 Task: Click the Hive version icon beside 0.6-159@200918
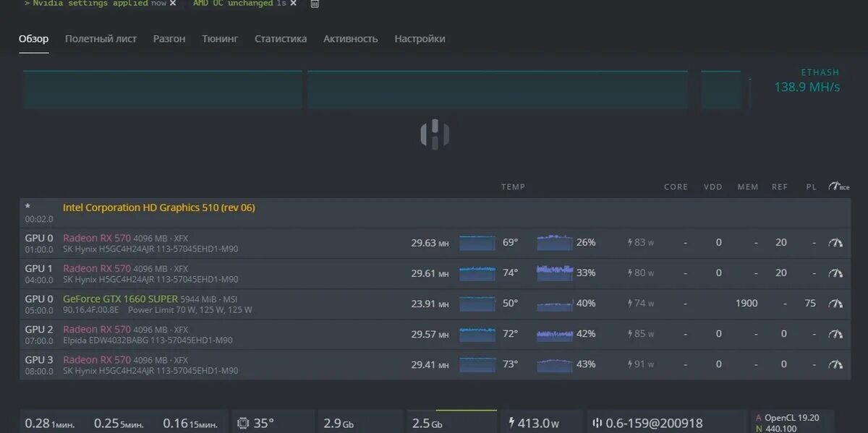tap(597, 423)
